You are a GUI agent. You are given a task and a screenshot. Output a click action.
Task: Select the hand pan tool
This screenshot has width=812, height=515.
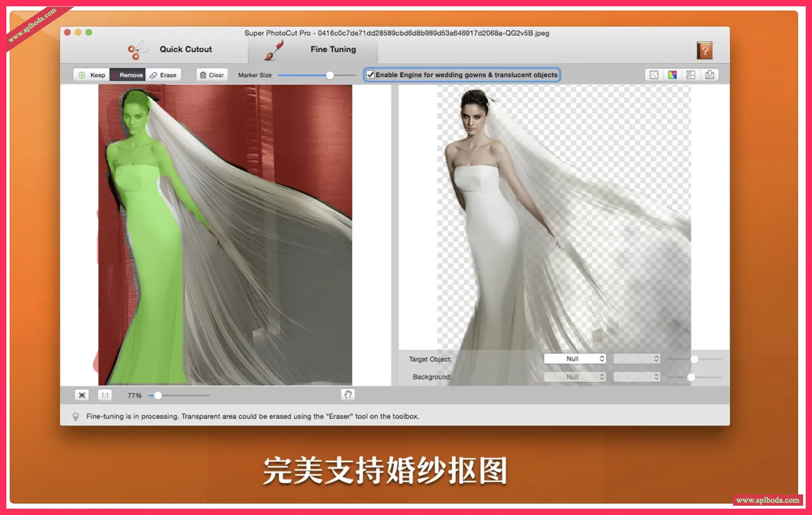tap(348, 394)
